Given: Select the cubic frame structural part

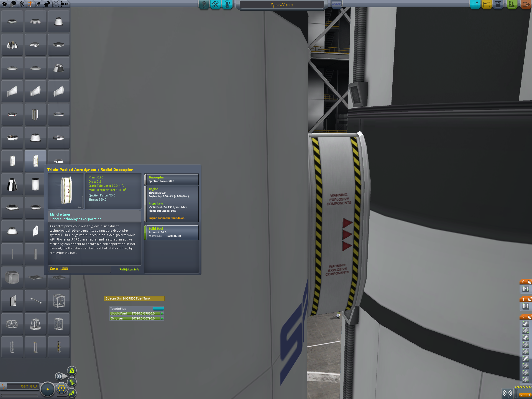Looking at the screenshot, I should point(59,301).
